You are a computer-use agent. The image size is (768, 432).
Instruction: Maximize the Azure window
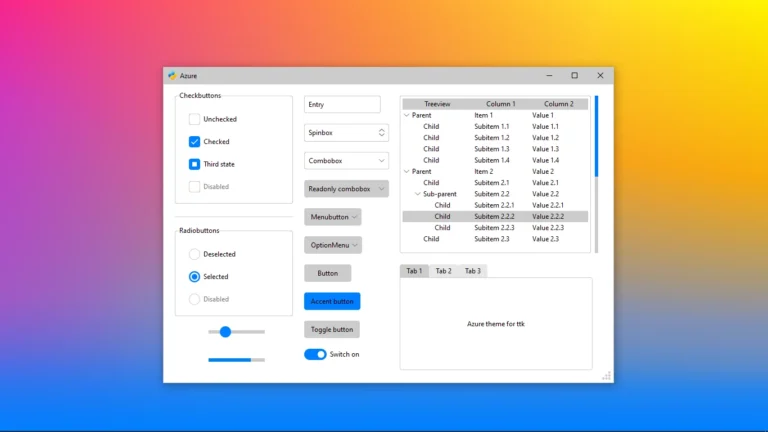click(575, 75)
